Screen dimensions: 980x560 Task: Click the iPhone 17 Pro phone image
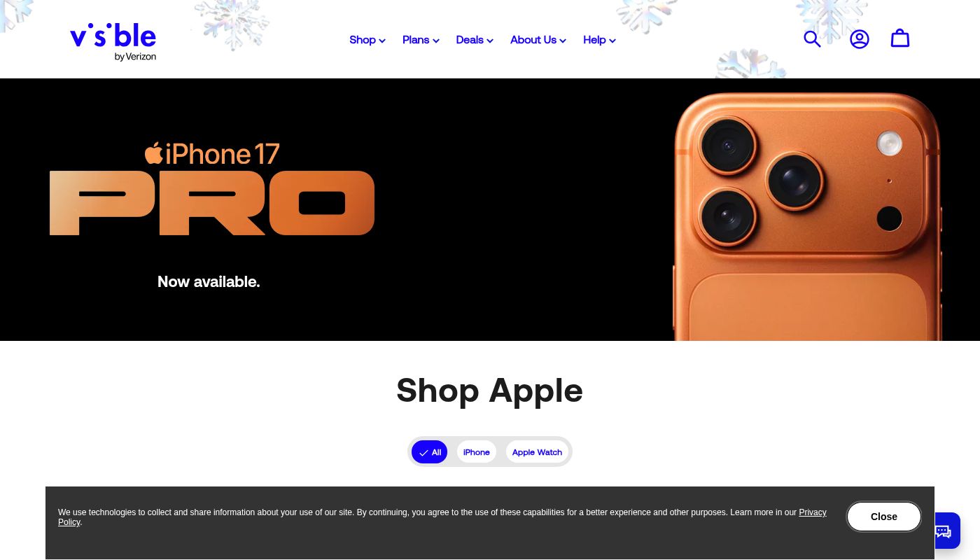point(807,216)
